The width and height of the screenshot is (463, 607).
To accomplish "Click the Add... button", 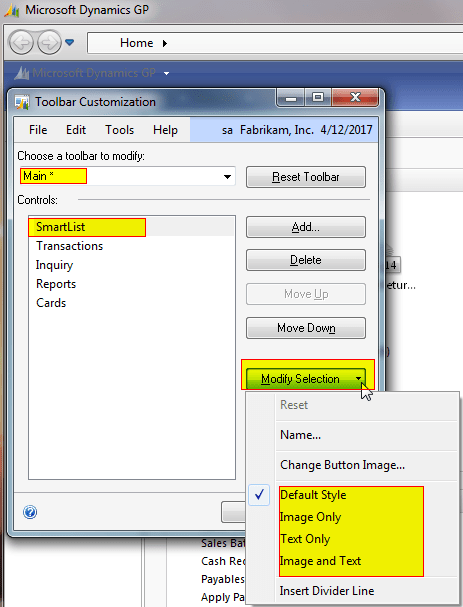I will tap(306, 227).
